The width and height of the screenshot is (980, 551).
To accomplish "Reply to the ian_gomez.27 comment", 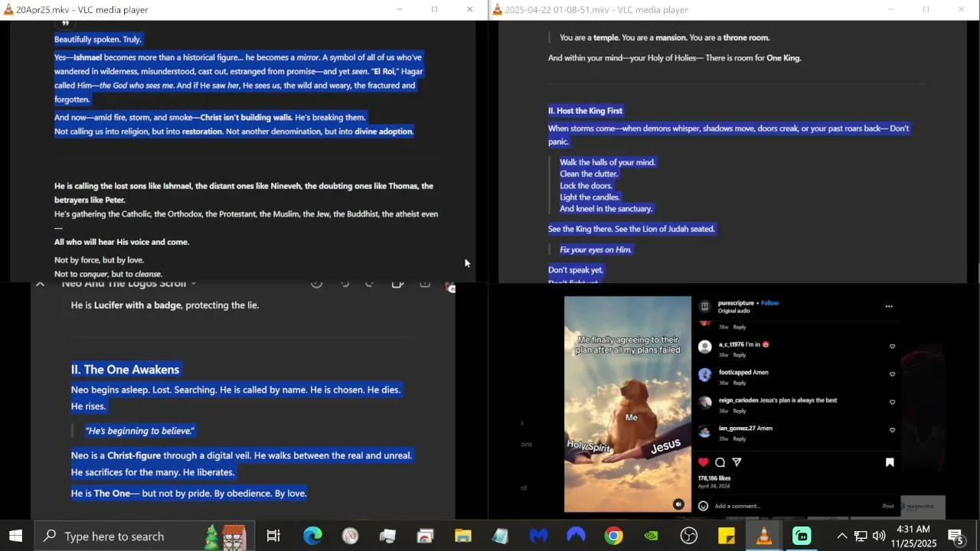I will tap(740, 439).
